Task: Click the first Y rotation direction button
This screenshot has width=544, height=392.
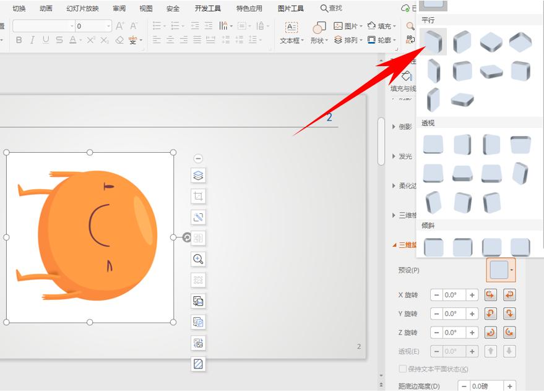Action: (491, 313)
